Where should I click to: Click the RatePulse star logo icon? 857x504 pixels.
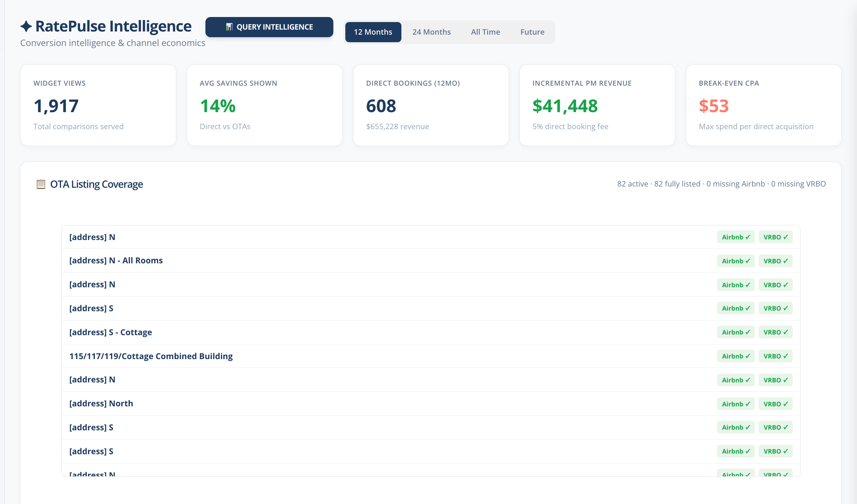pyautogui.click(x=26, y=26)
